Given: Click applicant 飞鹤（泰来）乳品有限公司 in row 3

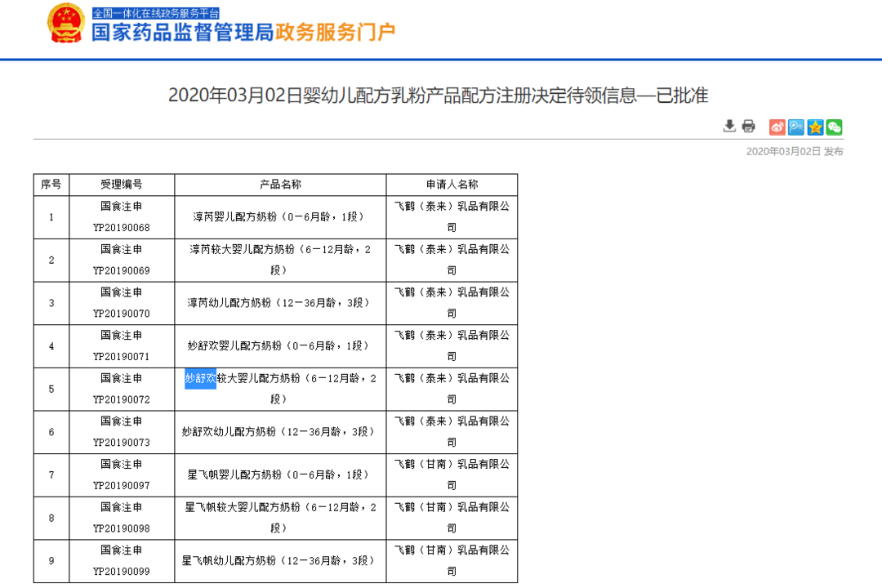Looking at the screenshot, I should pos(452,303).
